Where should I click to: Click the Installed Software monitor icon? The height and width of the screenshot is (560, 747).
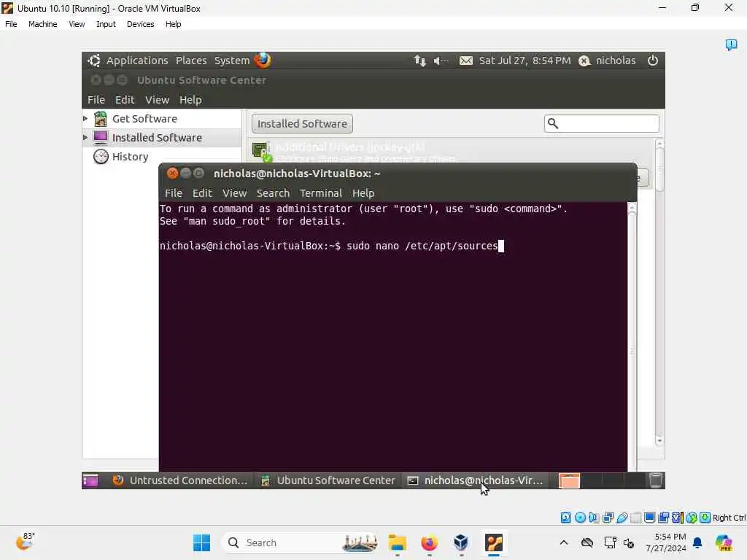[x=101, y=138]
